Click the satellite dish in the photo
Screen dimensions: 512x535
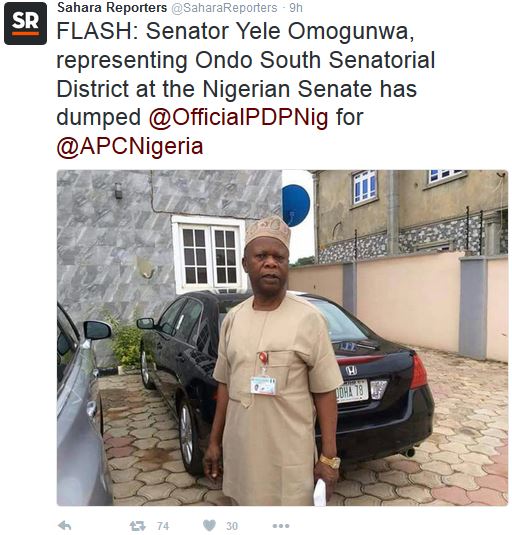pyautogui.click(x=296, y=205)
